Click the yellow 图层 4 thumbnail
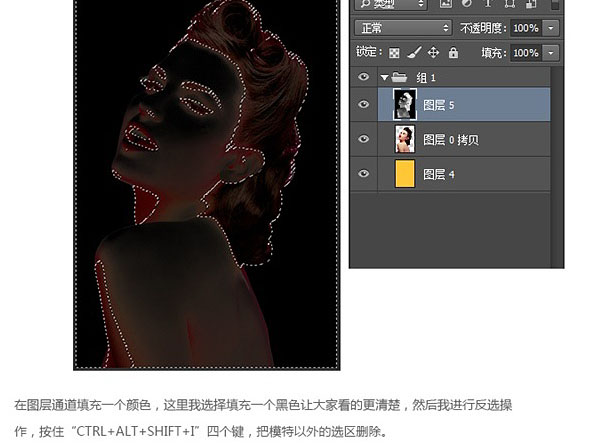This screenshot has height=448, width=595. tap(405, 174)
